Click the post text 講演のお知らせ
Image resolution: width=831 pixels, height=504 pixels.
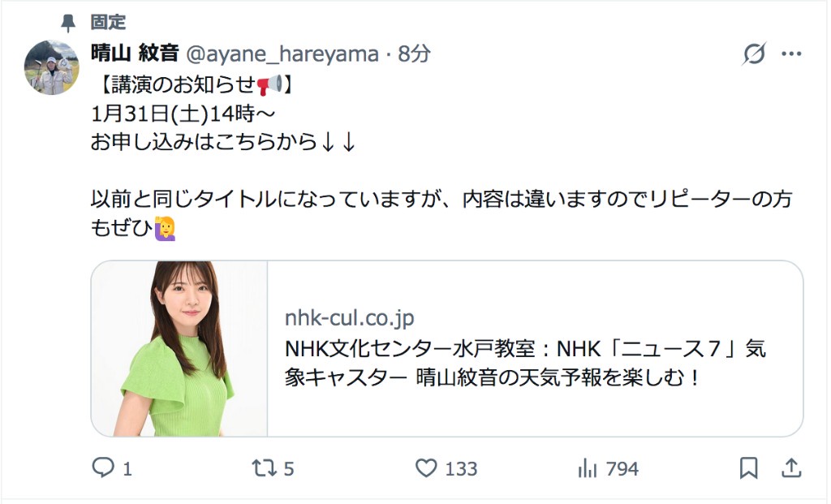[x=183, y=84]
